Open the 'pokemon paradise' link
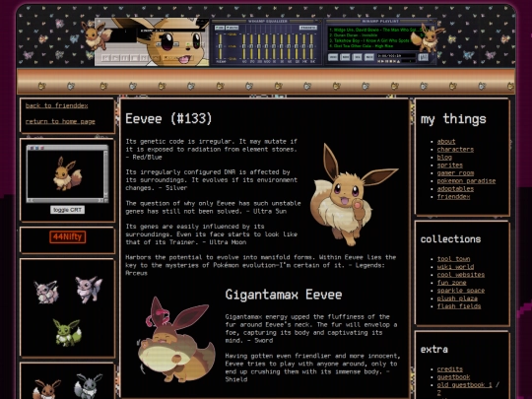 point(466,181)
